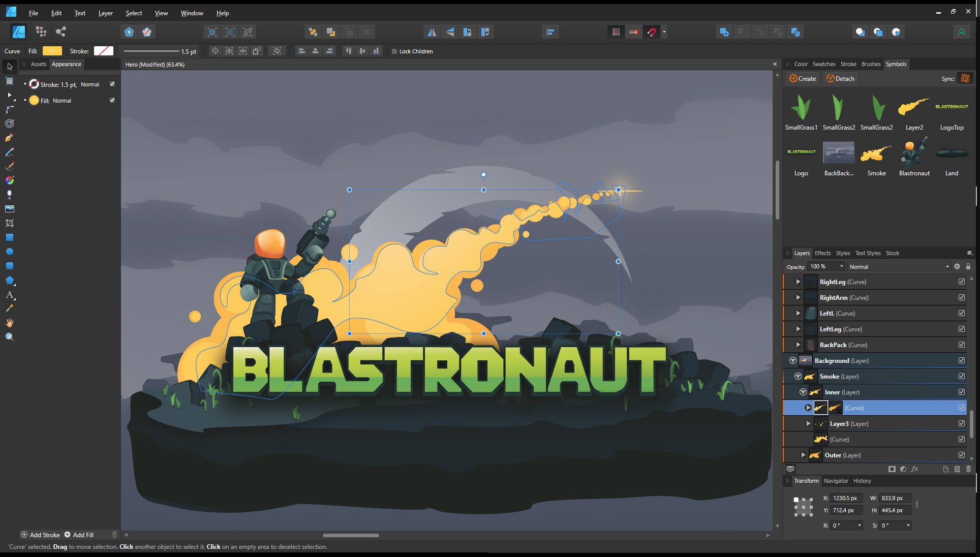The width and height of the screenshot is (980, 557).
Task: Open the Stroke color swatch
Action: 104,51
